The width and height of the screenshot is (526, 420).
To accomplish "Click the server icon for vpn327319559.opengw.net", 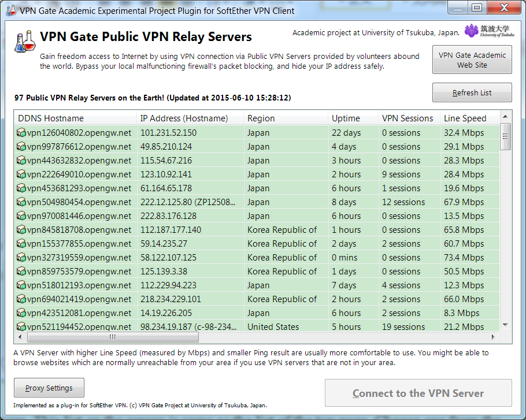I will (x=21, y=258).
